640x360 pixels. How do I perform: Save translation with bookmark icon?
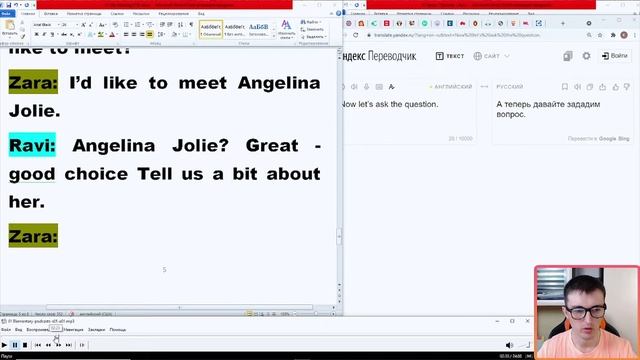[564, 87]
